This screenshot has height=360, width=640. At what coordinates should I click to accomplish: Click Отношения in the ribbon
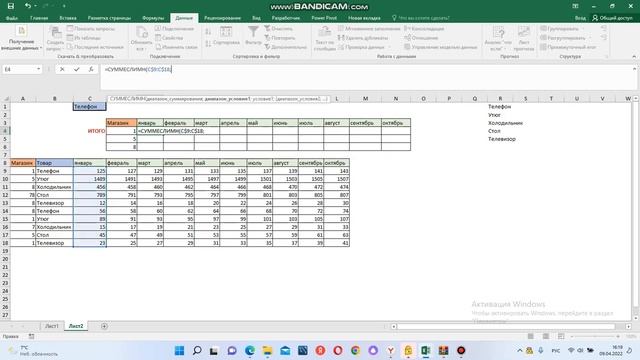[x=421, y=38]
